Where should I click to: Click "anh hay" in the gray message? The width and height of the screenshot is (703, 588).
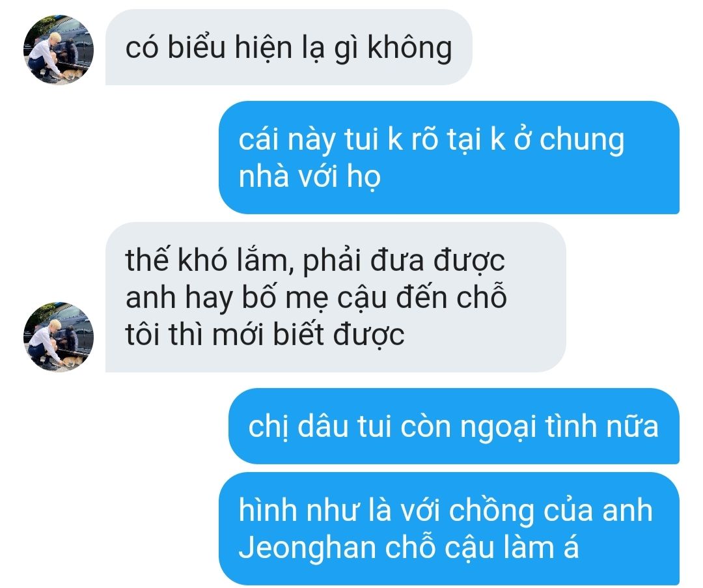pyautogui.click(x=180, y=298)
